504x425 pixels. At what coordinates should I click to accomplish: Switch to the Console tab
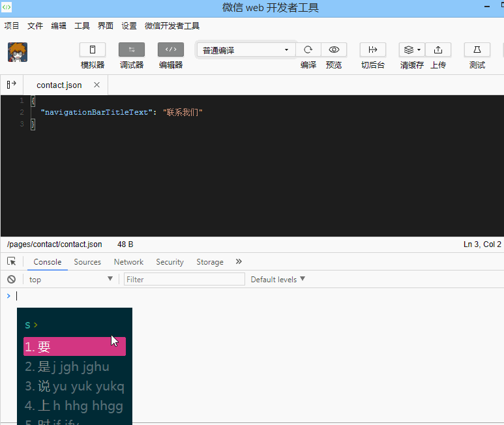point(47,262)
